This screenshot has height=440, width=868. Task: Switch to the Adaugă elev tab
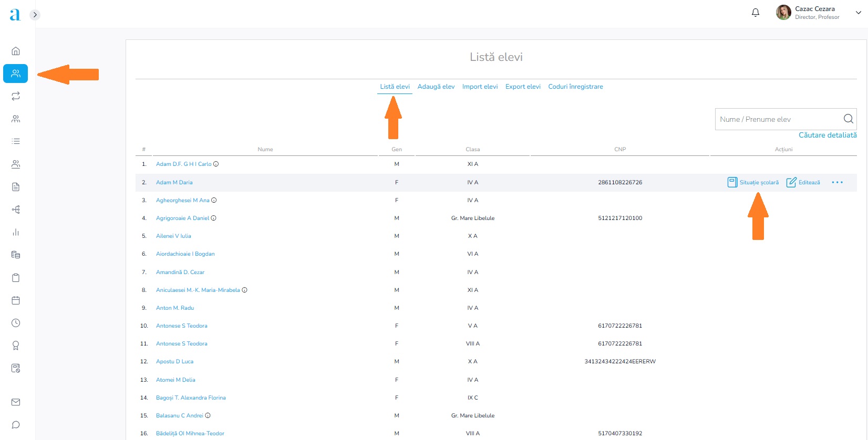[436, 87]
